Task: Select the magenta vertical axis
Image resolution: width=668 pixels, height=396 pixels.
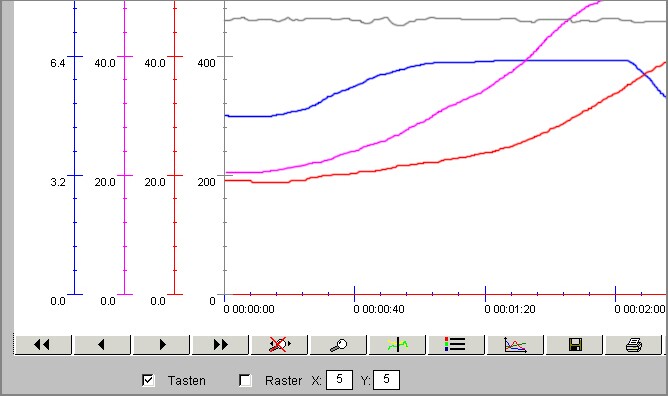Action: [x=125, y=147]
